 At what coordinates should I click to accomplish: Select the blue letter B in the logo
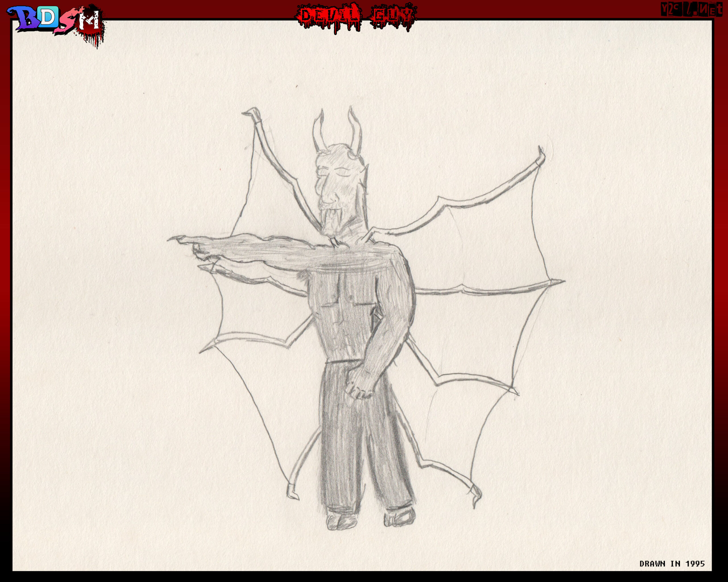tap(22, 18)
